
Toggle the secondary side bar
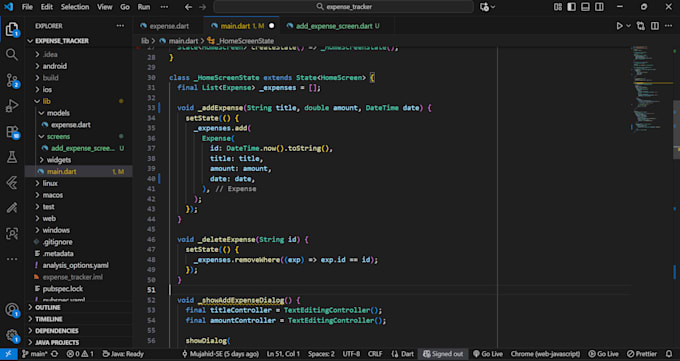[599, 7]
